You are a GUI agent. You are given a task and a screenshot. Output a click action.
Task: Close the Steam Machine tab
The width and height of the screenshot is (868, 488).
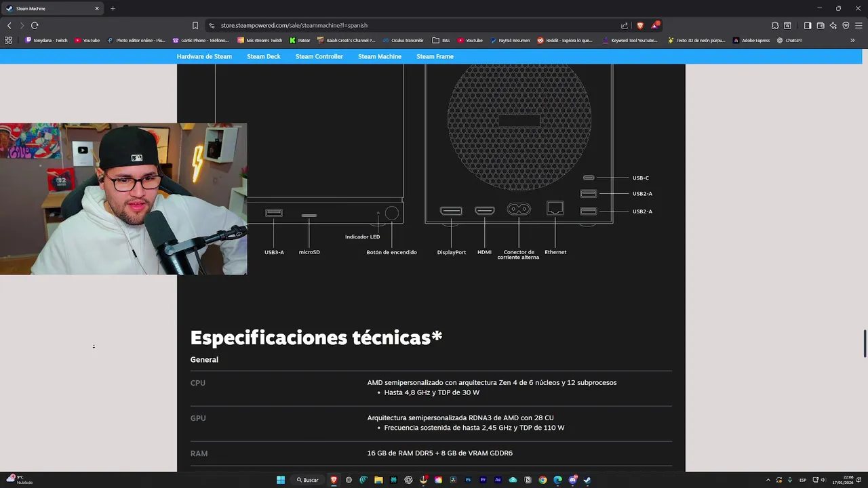(x=96, y=8)
